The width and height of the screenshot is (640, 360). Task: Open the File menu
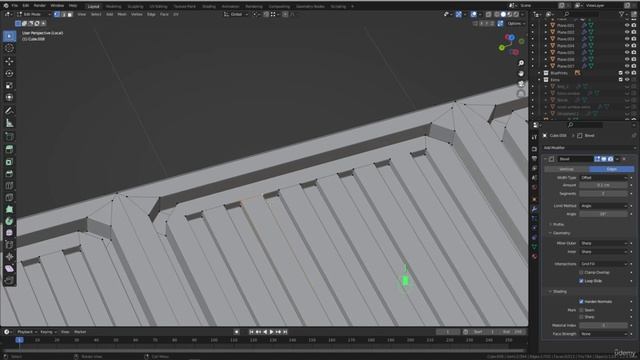[x=15, y=6]
